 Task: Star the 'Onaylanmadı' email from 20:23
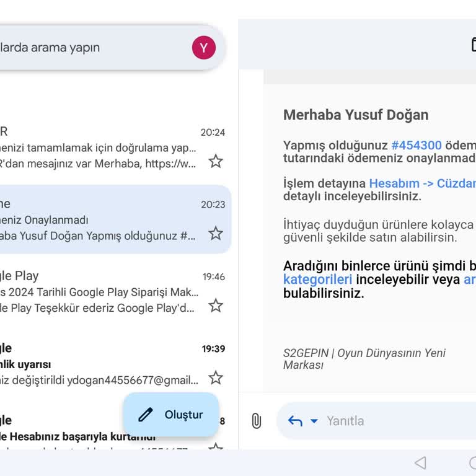pyautogui.click(x=215, y=234)
